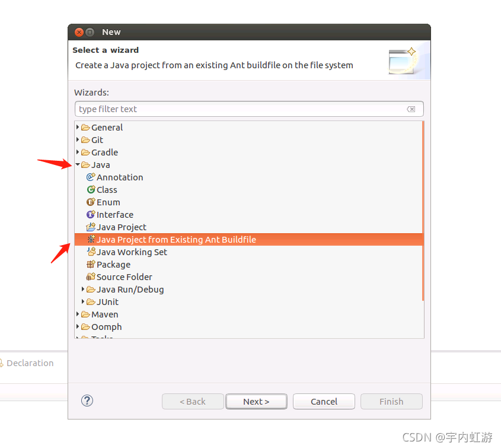Viewport: 501px width, 448px height.
Task: Click the disabled Finish button
Action: [x=391, y=401]
